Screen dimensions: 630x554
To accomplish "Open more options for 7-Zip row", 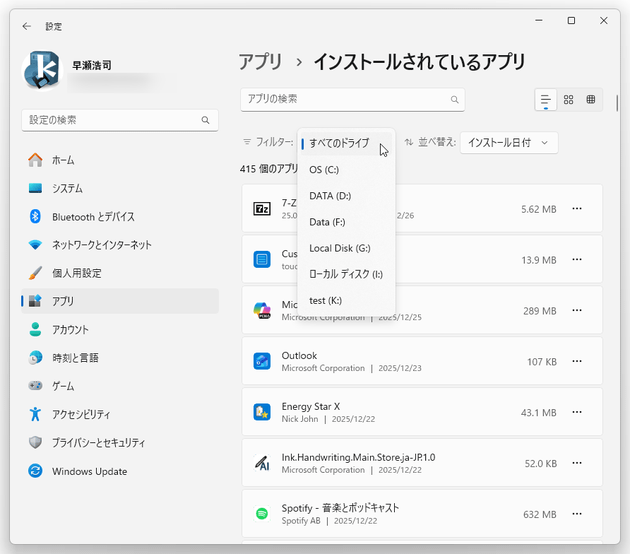I will (577, 209).
